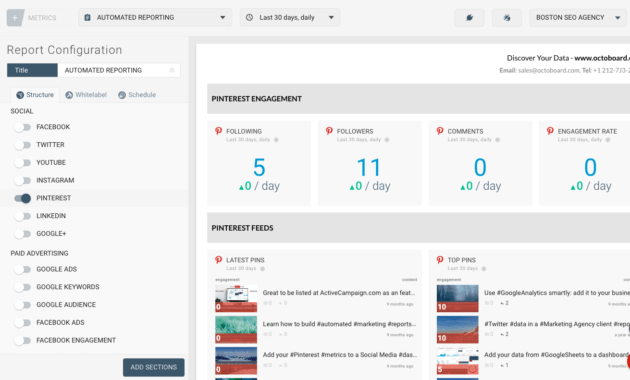Viewport: 630px width, 380px height.
Task: Click the Pinterest icon beside LATEST PINS
Action: (219, 260)
